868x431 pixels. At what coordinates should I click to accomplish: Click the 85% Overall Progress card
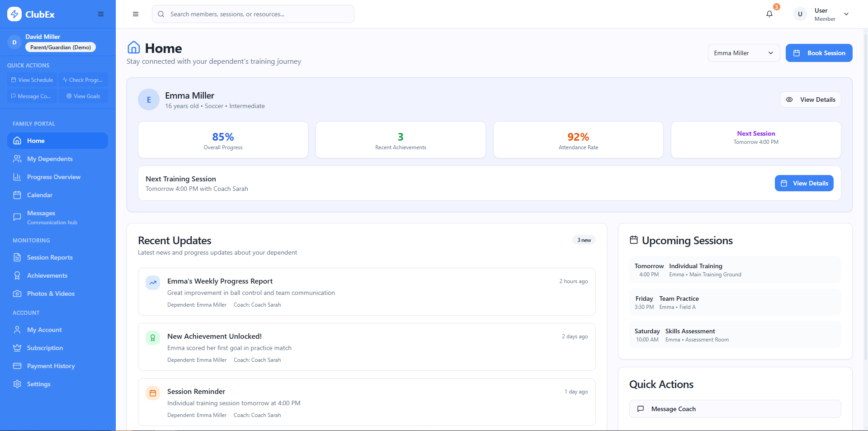(x=223, y=140)
